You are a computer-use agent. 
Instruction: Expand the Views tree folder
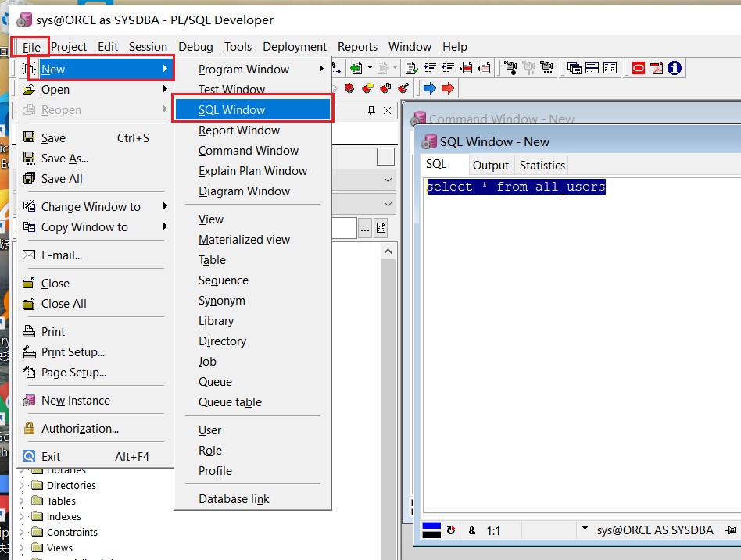22,548
